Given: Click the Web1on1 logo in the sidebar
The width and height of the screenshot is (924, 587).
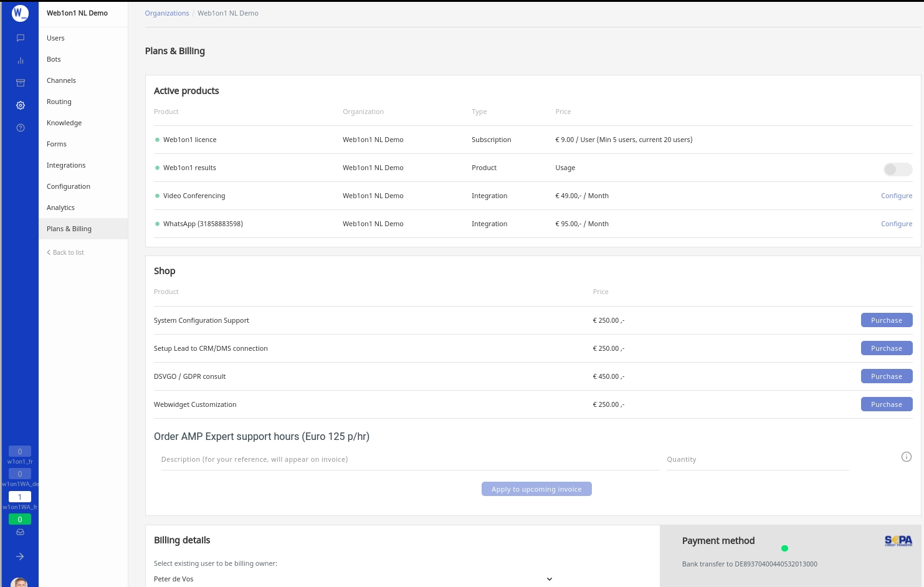Looking at the screenshot, I should tap(20, 13).
